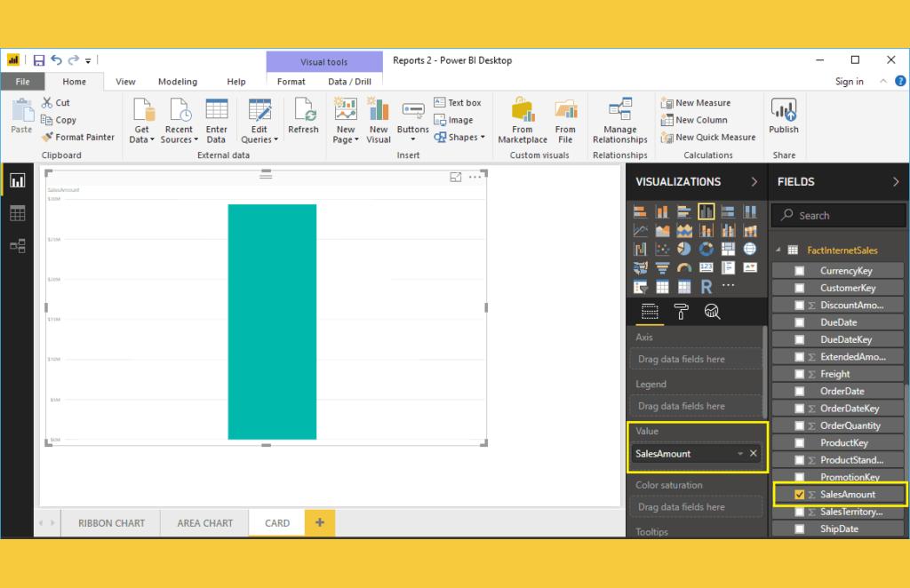Remove SalesAmount from Value well

[754, 454]
